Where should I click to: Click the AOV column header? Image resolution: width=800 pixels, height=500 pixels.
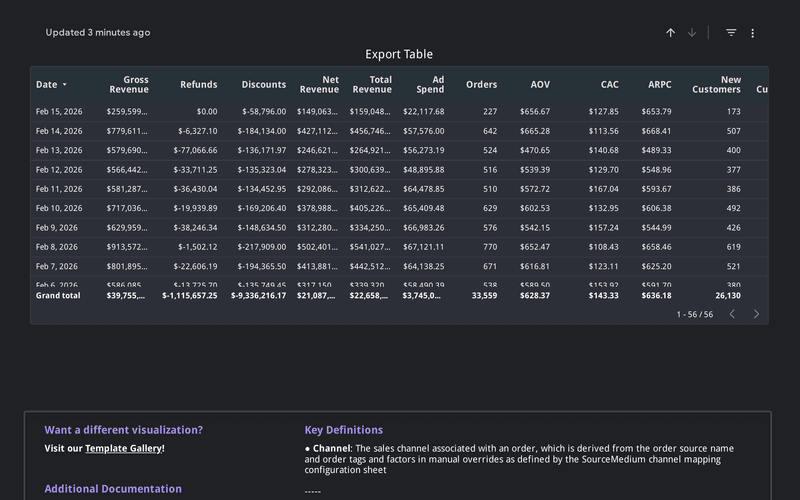point(540,85)
